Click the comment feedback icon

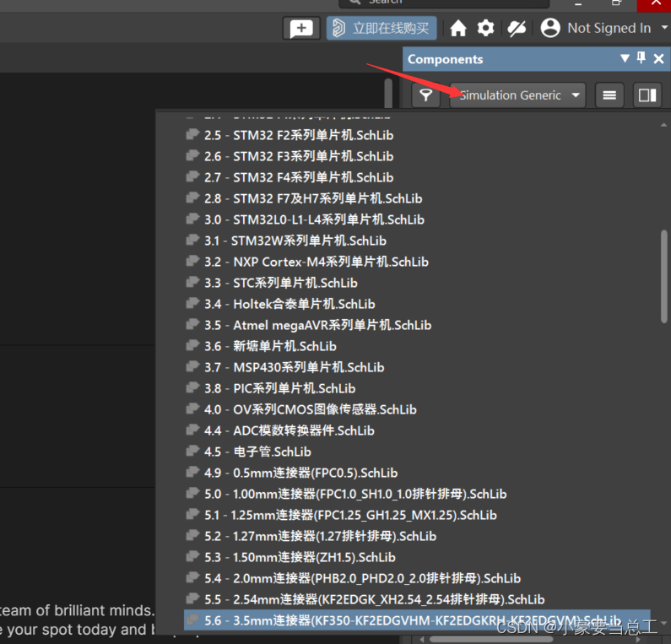[300, 29]
